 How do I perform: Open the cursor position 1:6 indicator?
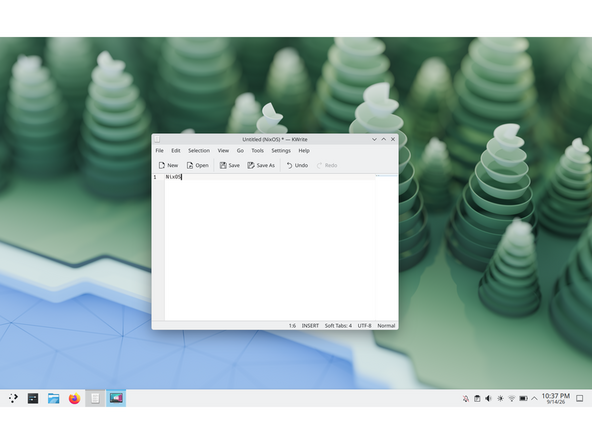292,325
